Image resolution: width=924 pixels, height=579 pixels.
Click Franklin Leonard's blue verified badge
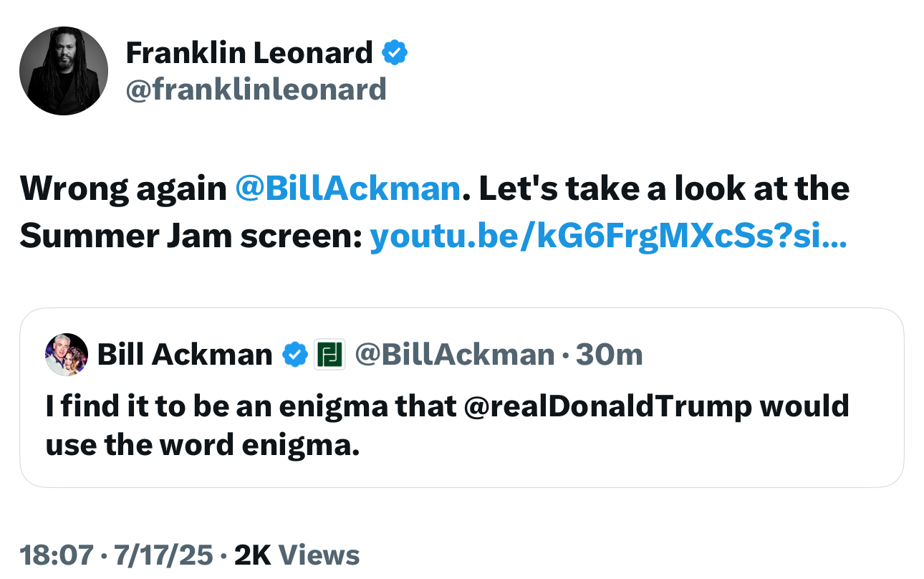click(395, 52)
